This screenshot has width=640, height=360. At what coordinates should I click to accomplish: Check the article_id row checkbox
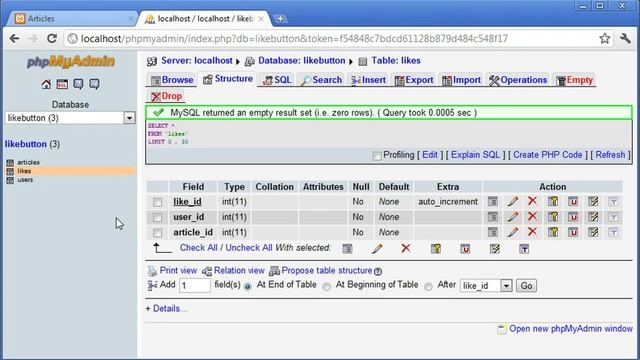click(x=158, y=233)
